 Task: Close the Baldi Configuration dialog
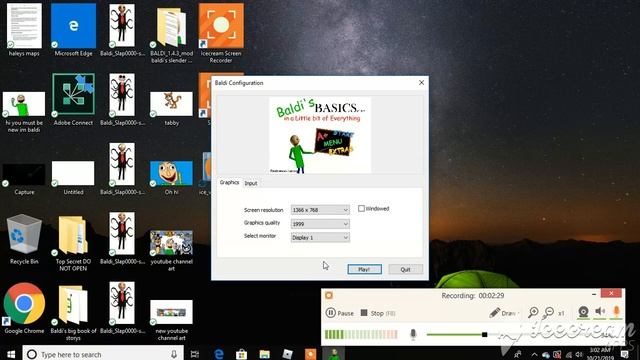tap(421, 82)
